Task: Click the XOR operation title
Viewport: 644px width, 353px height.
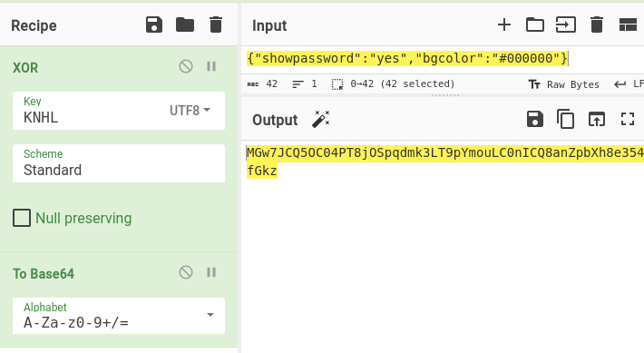Action: coord(25,67)
